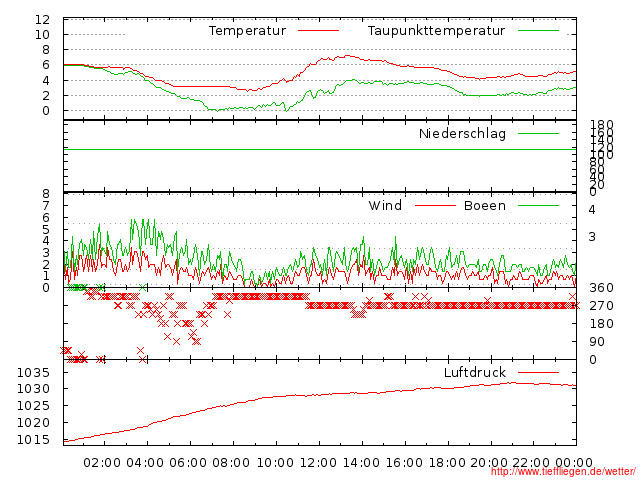Click the 90 wind direction axis value
Screen dimensions: 640x480
tap(597, 342)
